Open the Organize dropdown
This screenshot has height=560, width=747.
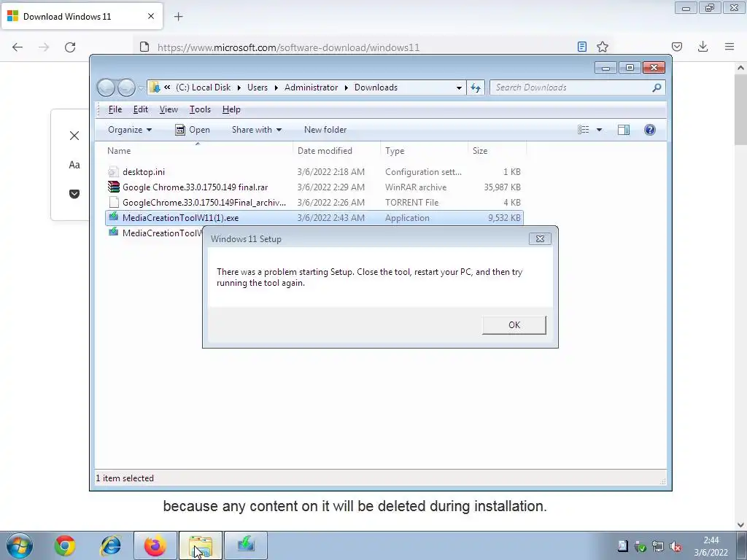pyautogui.click(x=130, y=130)
